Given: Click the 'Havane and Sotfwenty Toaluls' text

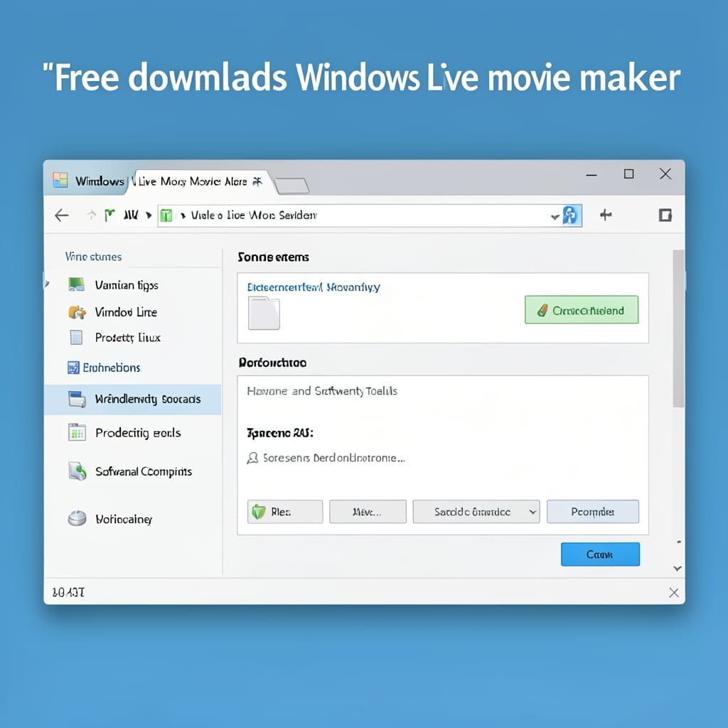Looking at the screenshot, I should pyautogui.click(x=322, y=391).
